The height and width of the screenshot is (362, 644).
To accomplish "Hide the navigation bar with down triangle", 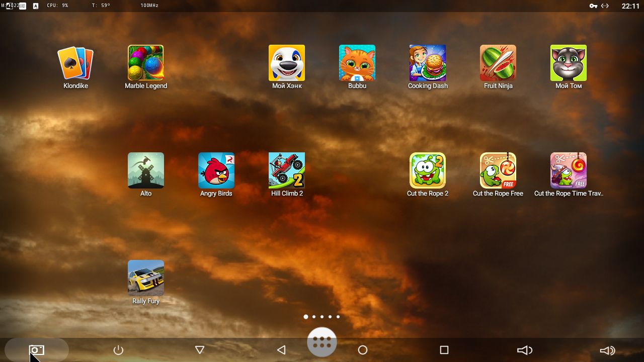I will pyautogui.click(x=200, y=350).
